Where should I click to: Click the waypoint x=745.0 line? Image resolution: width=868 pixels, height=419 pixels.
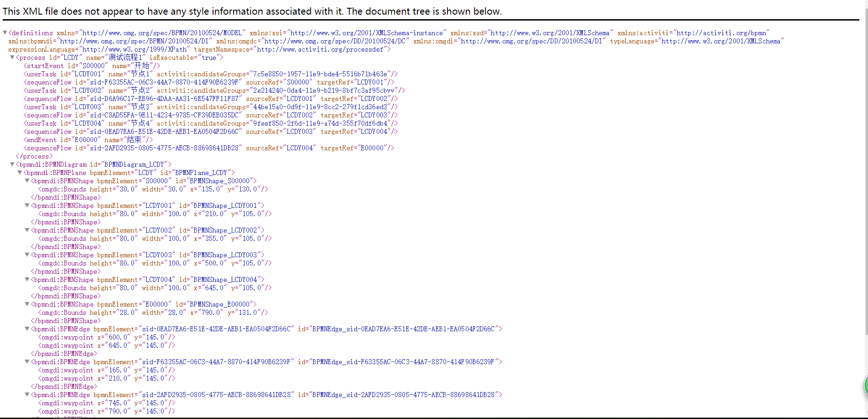pos(107,403)
